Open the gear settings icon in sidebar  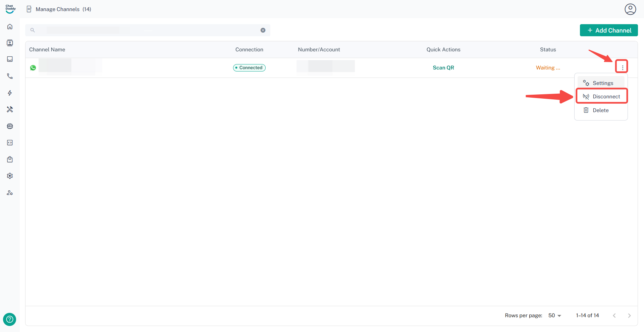tap(10, 176)
